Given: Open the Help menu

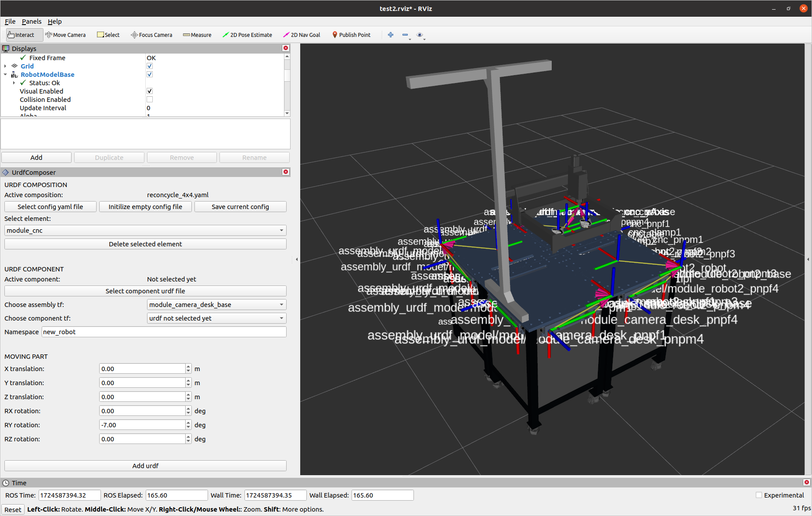Looking at the screenshot, I should [54, 21].
